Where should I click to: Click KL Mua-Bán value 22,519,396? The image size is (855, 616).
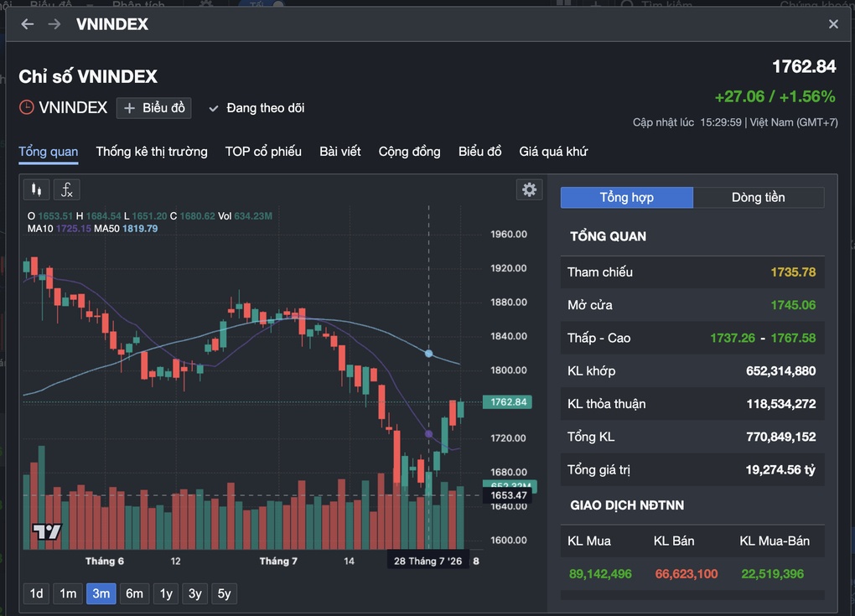pos(773,574)
